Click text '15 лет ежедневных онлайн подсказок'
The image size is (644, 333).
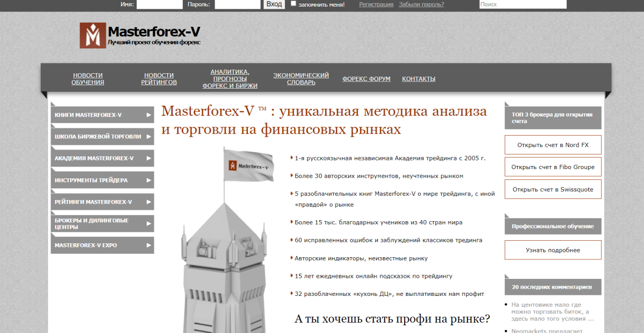pyautogui.click(x=374, y=276)
